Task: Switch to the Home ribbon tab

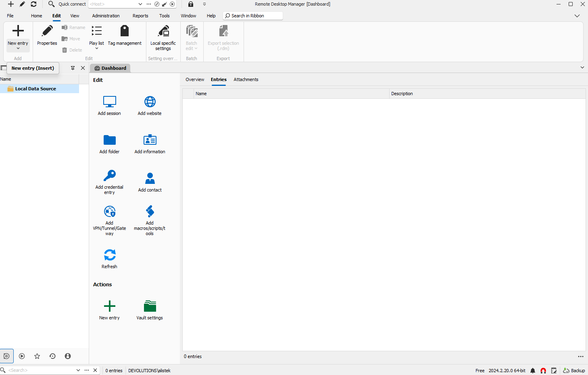Action: pos(37,16)
